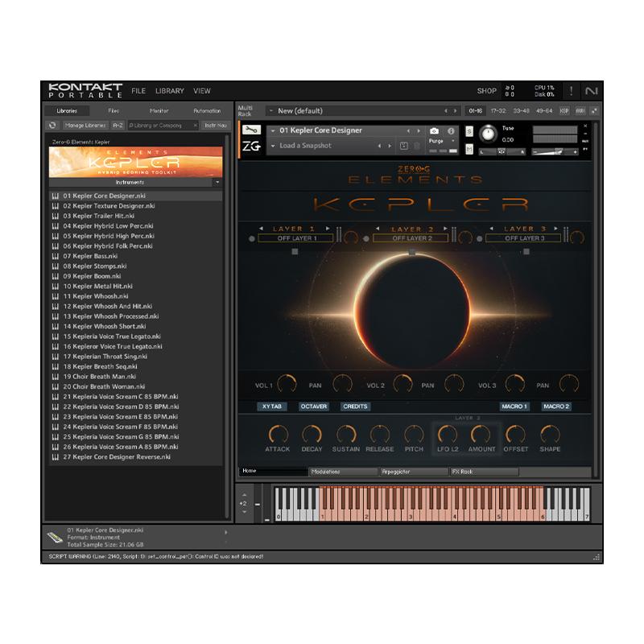Click the MACRO 1 button
The width and height of the screenshot is (644, 644).
tap(514, 407)
